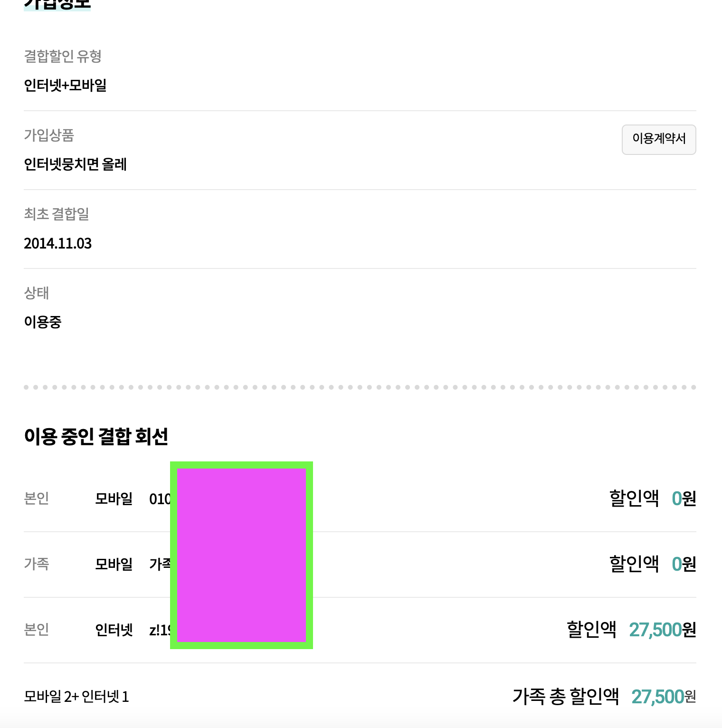This screenshot has width=722, height=728.
Task: Click 모바일 in the first 본인 row
Action: tap(114, 498)
